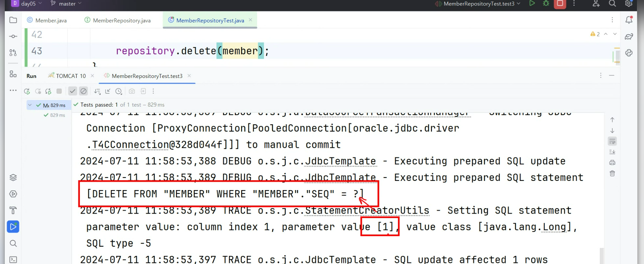644x264 pixels.
Task: Open the Build hammer tool window
Action: pyautogui.click(x=13, y=210)
